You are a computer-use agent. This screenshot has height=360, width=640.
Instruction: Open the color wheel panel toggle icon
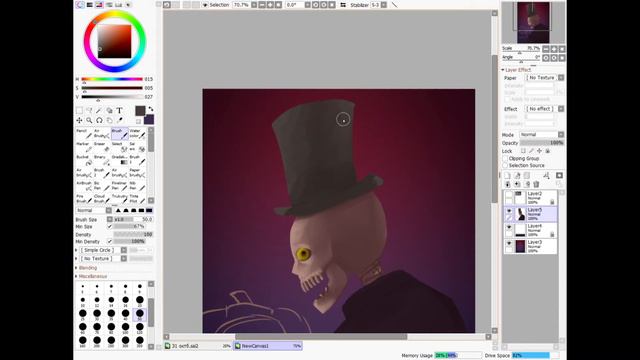[80, 5]
